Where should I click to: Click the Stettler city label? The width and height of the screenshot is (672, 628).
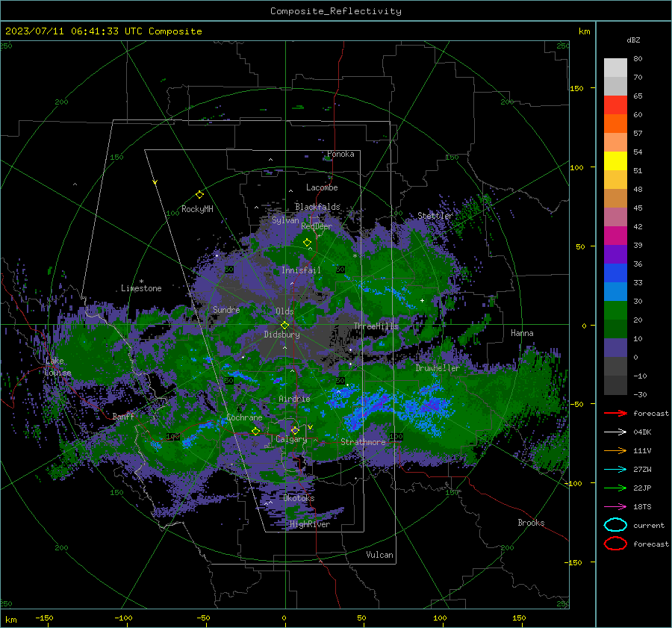click(435, 216)
